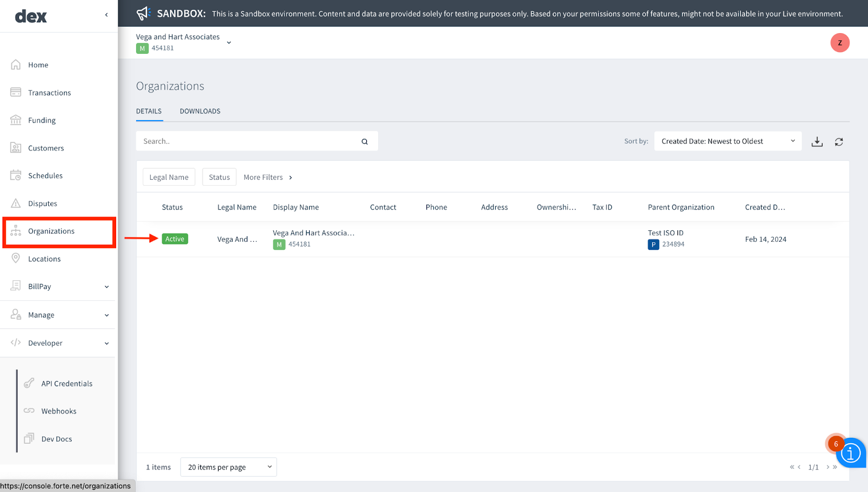Viewport: 868px width, 492px height.
Task: Click inside the Search field
Action: (x=244, y=141)
